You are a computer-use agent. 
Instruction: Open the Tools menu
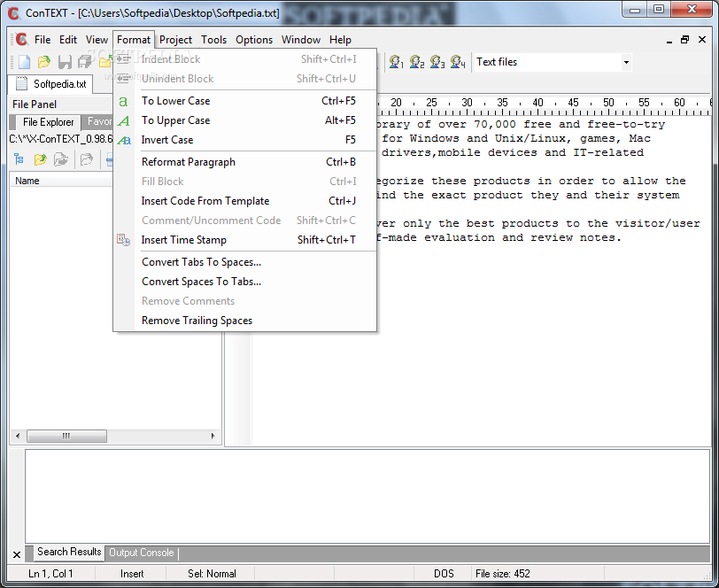[x=213, y=40]
